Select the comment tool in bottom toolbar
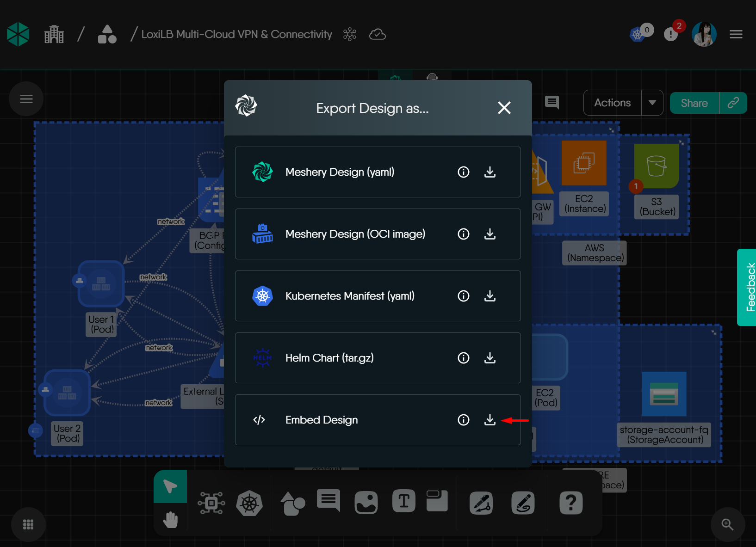756x547 pixels. coord(328,500)
